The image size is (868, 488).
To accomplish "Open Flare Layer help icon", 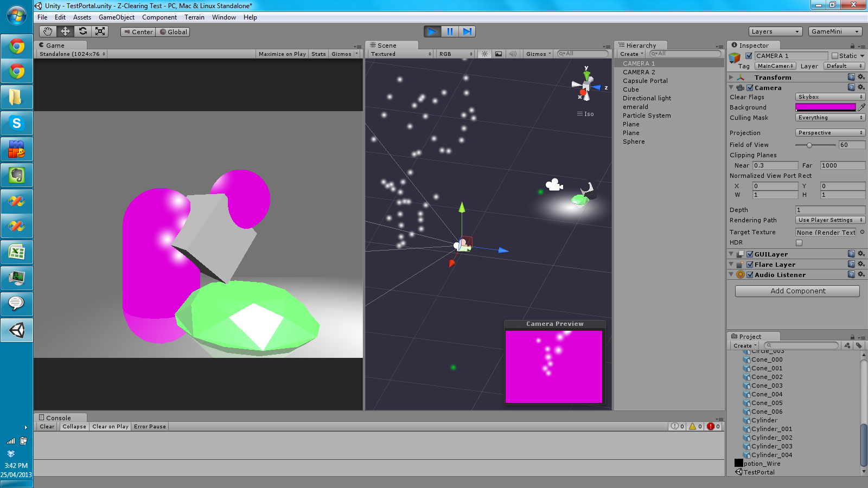I will (x=851, y=264).
